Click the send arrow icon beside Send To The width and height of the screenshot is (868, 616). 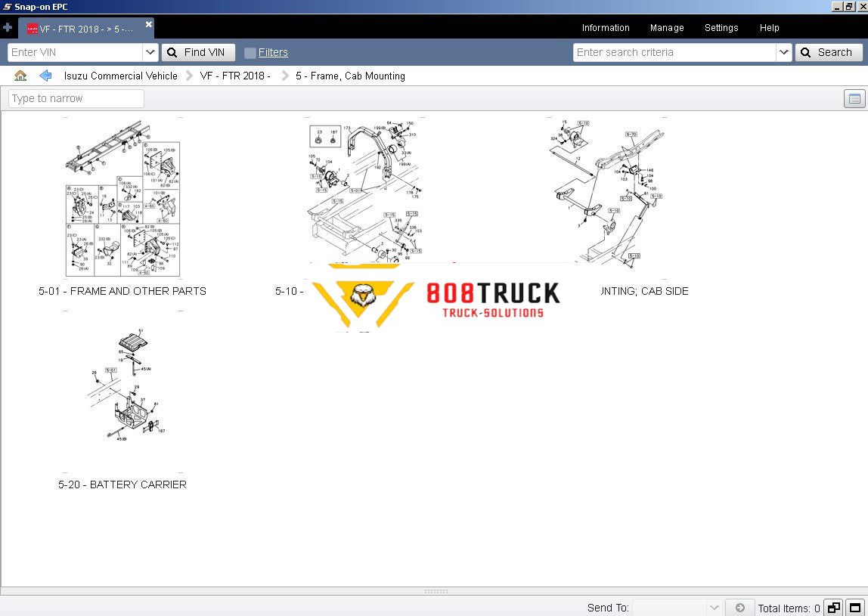coord(739,607)
